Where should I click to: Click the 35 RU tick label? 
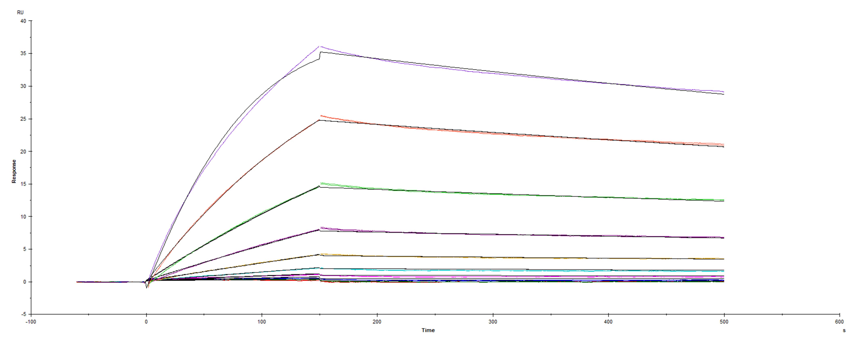[x=23, y=54]
